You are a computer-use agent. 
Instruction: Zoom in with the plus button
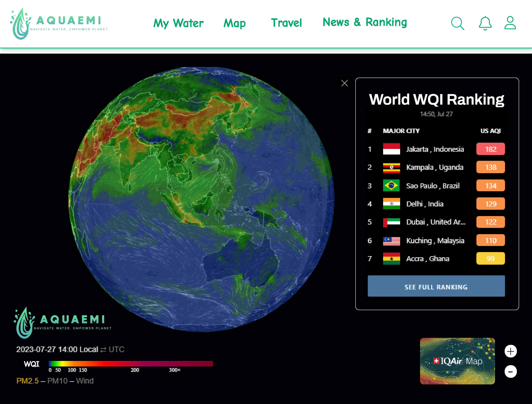[510, 351]
